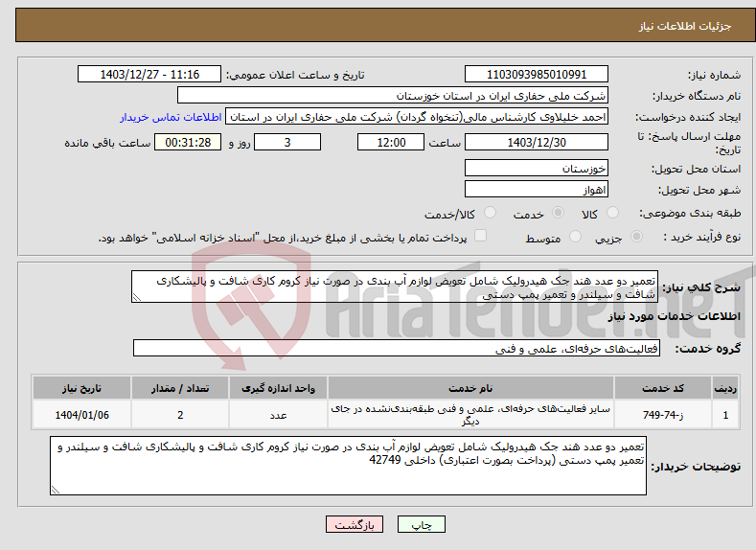Click the بازگشت button
Viewport: 756px width, 550px height.
355,524
